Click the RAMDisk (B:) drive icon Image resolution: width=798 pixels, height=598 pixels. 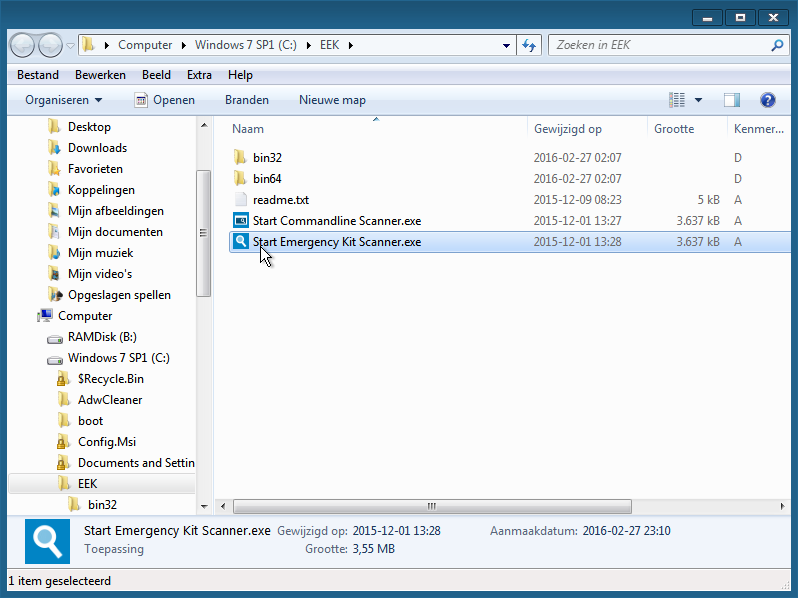coord(55,338)
